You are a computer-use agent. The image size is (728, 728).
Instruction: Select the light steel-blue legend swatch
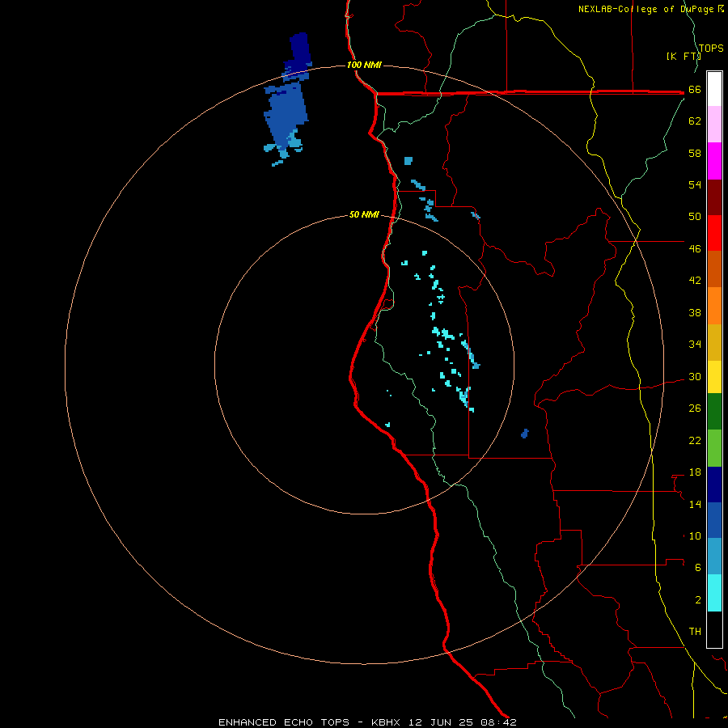714,557
